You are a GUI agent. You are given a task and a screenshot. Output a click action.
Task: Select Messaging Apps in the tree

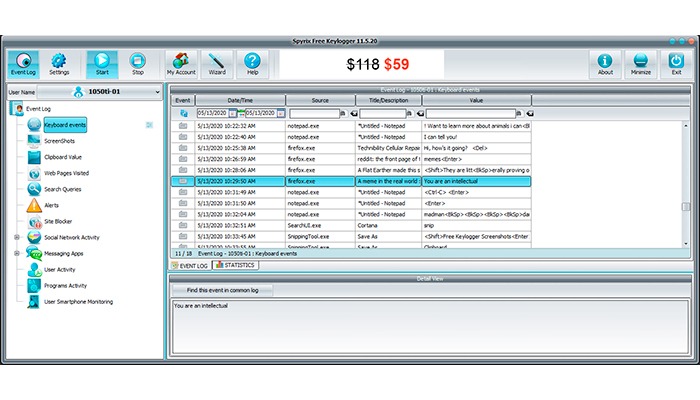click(x=63, y=254)
